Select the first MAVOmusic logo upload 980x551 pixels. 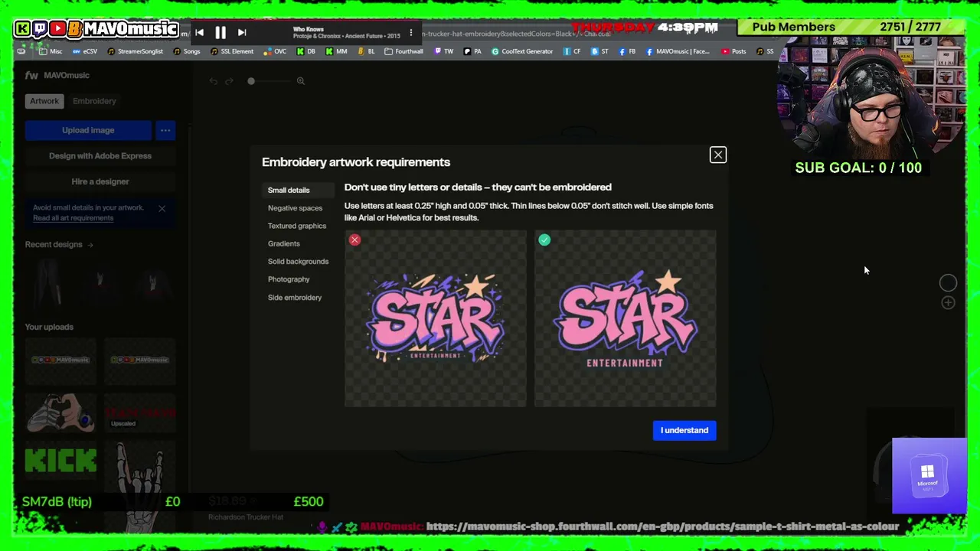pos(60,360)
